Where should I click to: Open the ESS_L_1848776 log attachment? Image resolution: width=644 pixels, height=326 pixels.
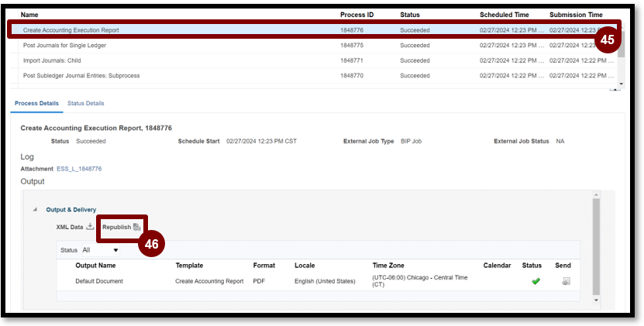[x=79, y=169]
